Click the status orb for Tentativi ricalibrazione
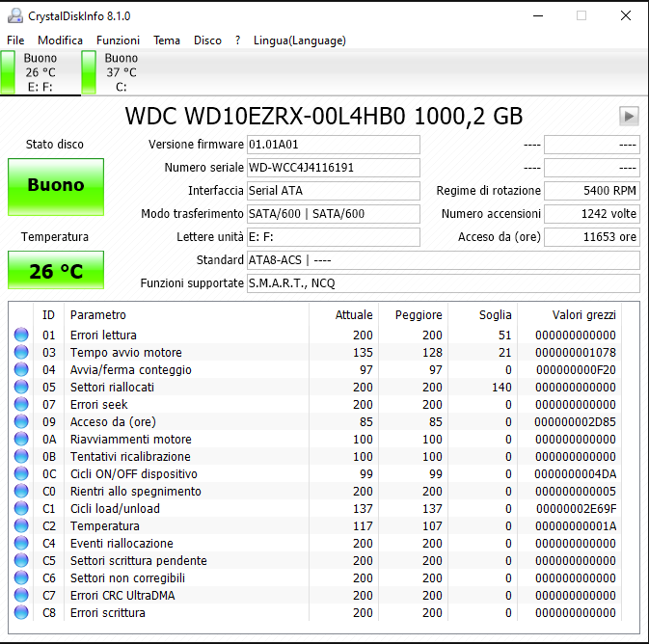The width and height of the screenshot is (649, 644). click(x=21, y=456)
